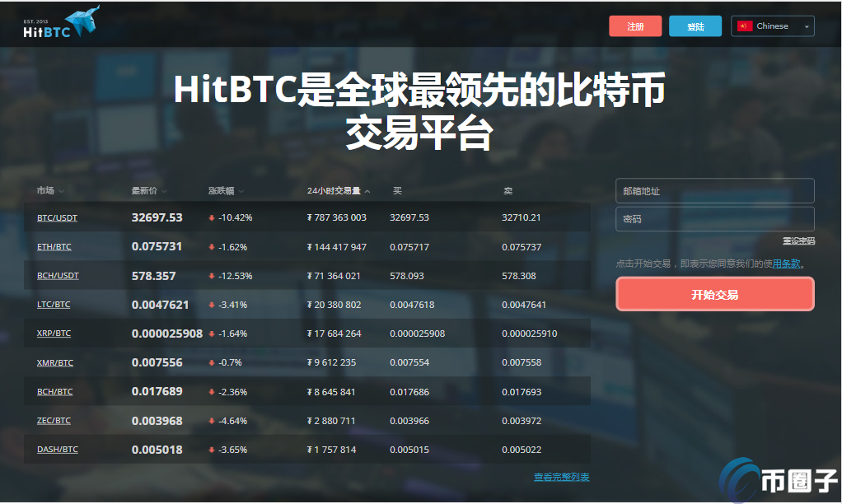
Task: Sort by 涨跌幅 column header
Action: (x=226, y=190)
